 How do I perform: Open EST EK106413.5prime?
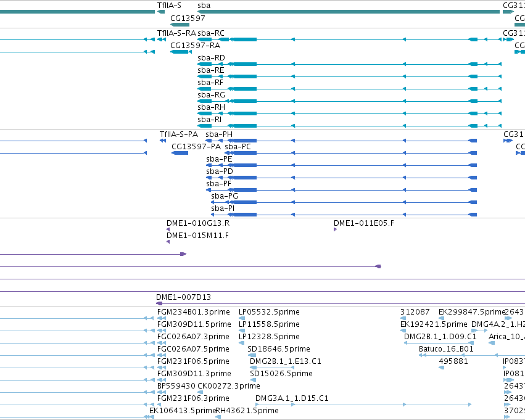pos(182,411)
